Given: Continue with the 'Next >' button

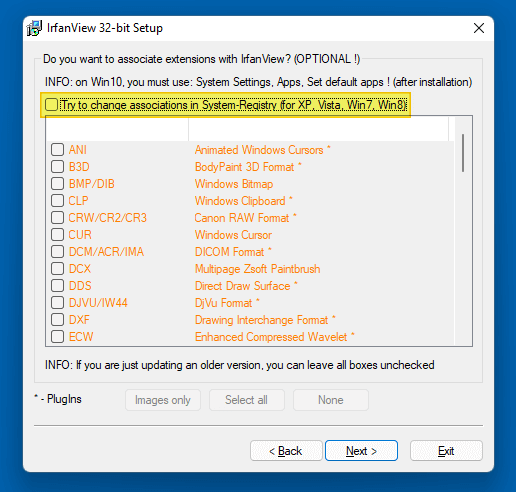Looking at the screenshot, I should pyautogui.click(x=361, y=451).
